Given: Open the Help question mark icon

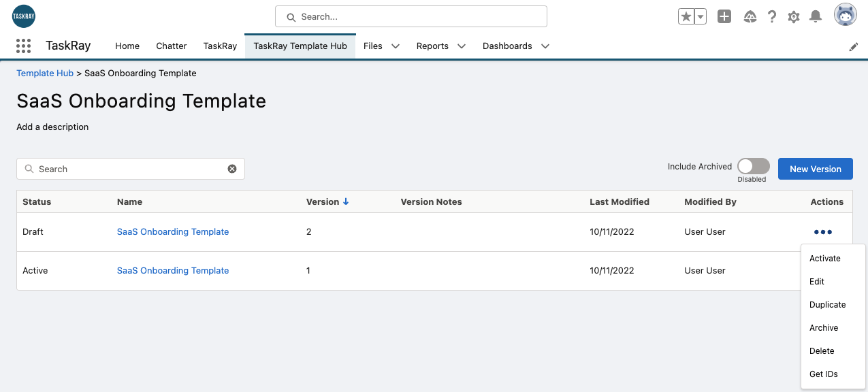Looking at the screenshot, I should click(x=772, y=16).
